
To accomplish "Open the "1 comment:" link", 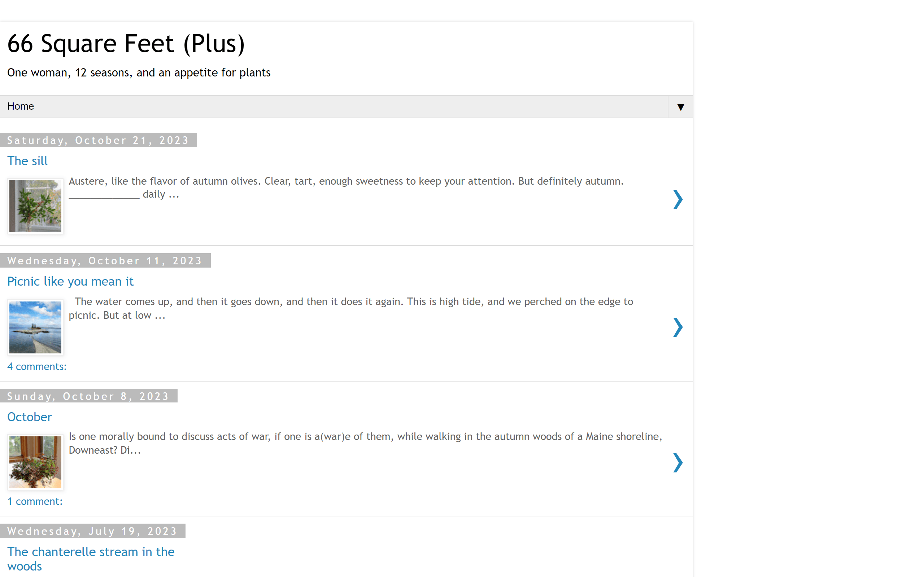I will [35, 501].
